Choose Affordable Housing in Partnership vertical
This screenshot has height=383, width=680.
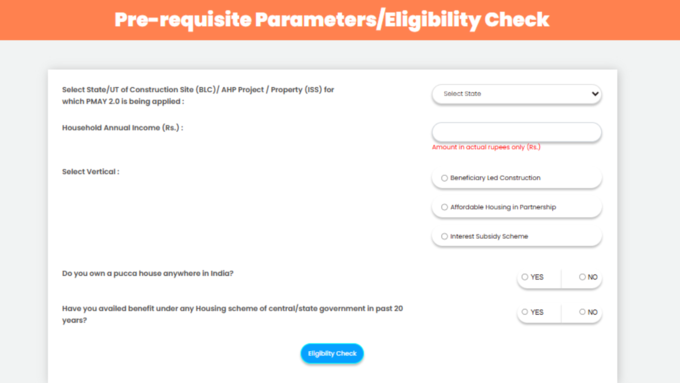(x=444, y=207)
